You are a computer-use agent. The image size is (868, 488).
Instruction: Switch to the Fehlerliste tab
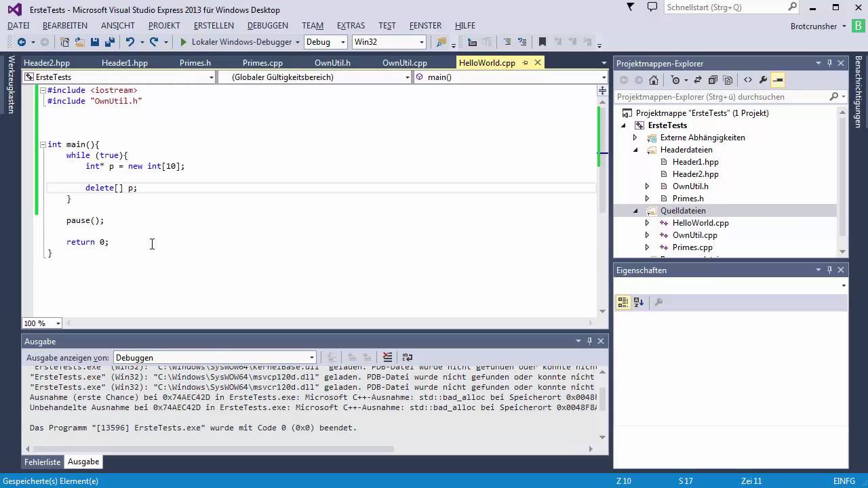[43, 462]
